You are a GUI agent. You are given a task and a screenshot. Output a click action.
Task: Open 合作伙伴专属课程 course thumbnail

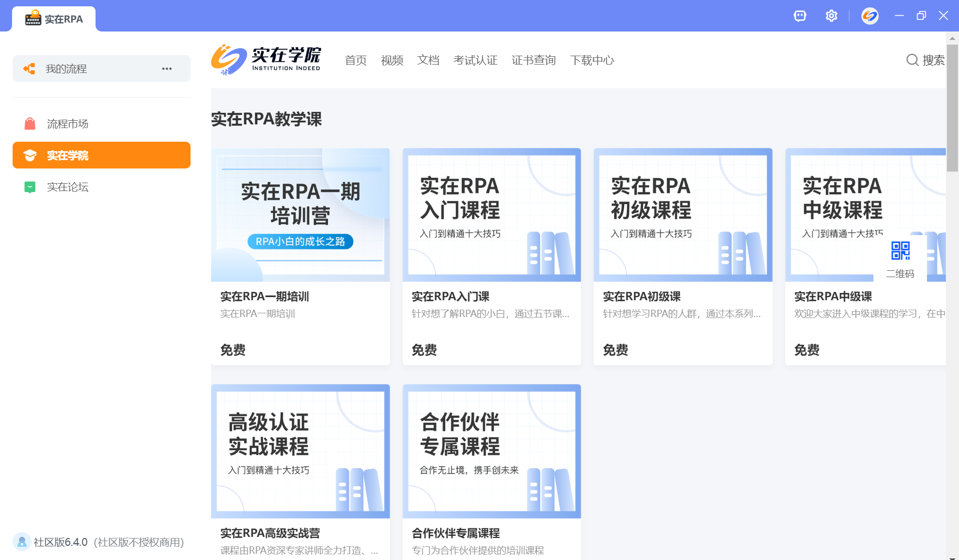(492, 451)
